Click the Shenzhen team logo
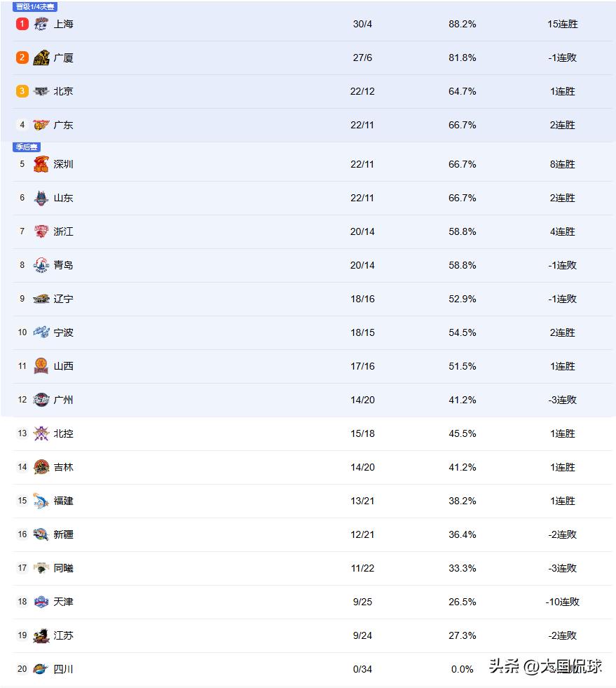 click(41, 164)
